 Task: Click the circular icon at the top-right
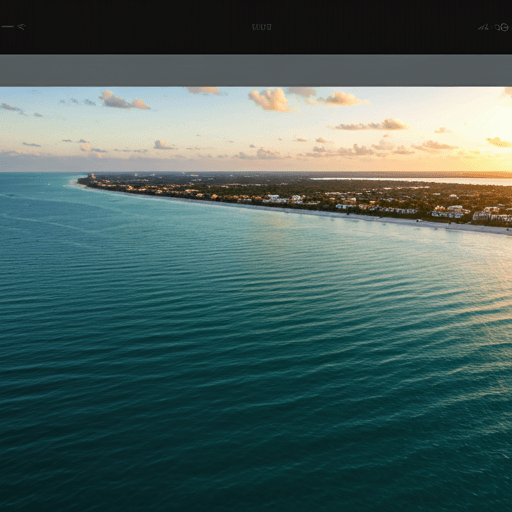(x=504, y=27)
